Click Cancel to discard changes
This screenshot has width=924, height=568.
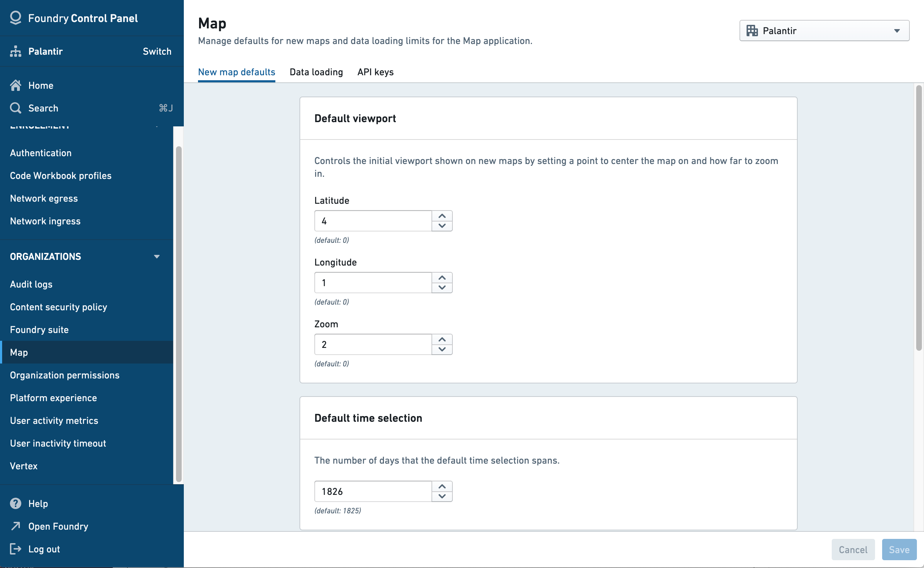(853, 549)
